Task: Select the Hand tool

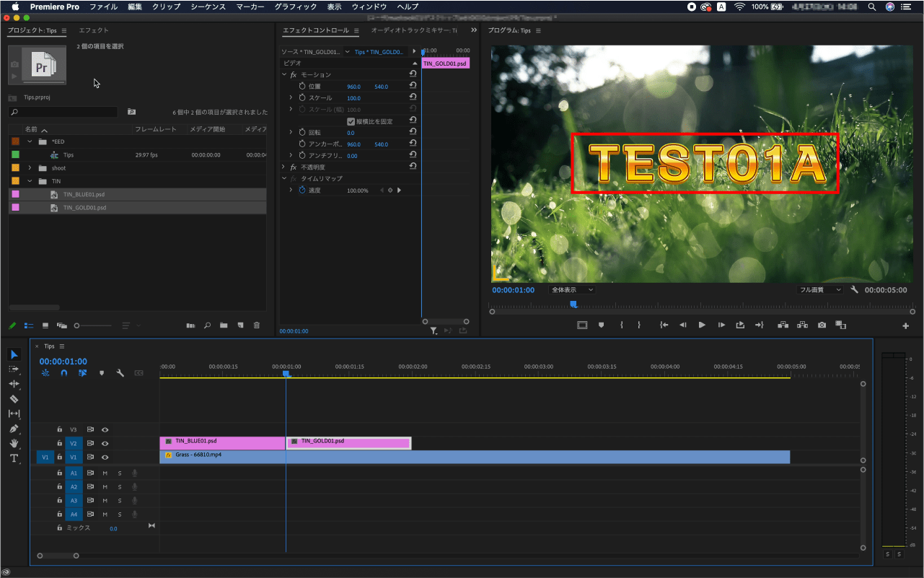Action: tap(14, 443)
